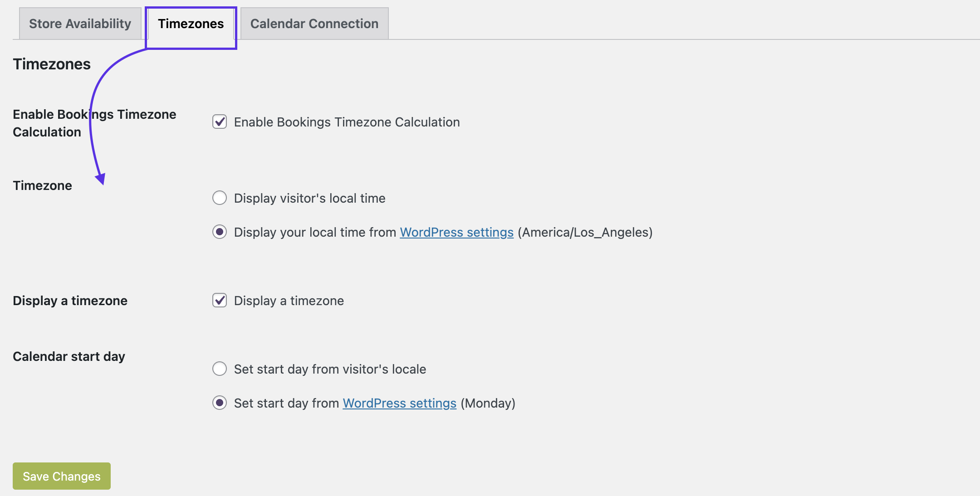Save the timezone configuration changes
The image size is (980, 496).
pos(61,476)
